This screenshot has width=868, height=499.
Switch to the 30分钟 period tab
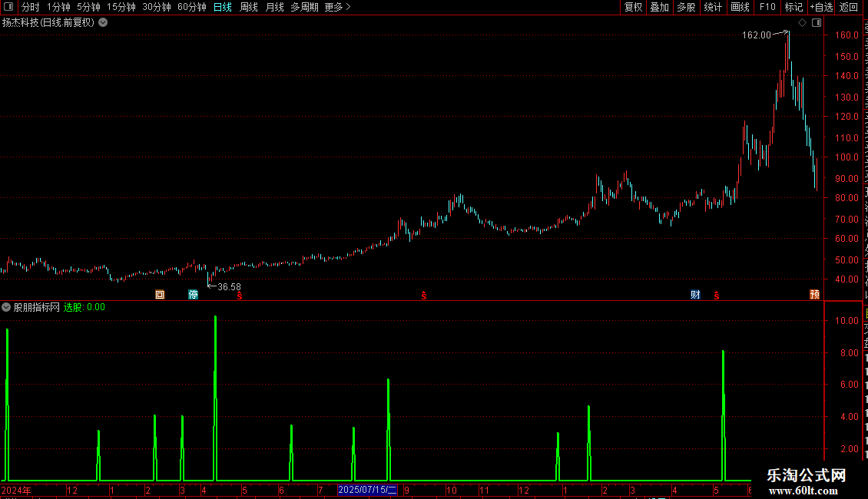(x=157, y=7)
